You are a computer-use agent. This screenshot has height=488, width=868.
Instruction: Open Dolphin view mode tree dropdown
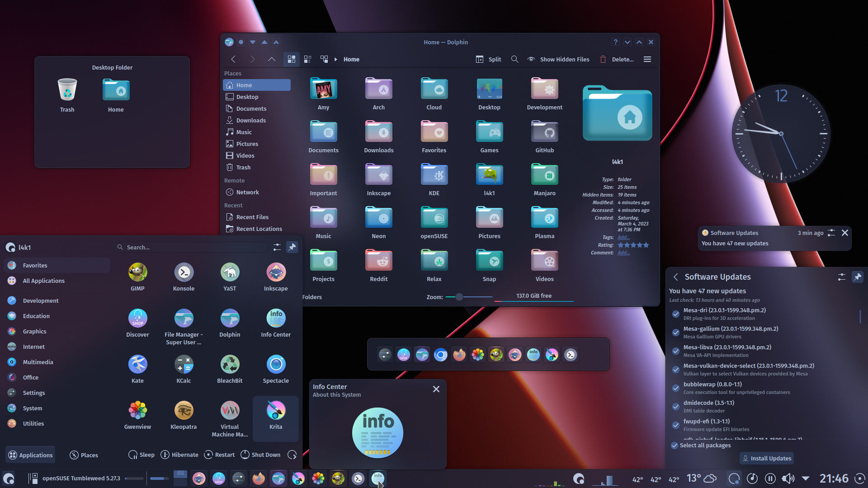(x=324, y=59)
